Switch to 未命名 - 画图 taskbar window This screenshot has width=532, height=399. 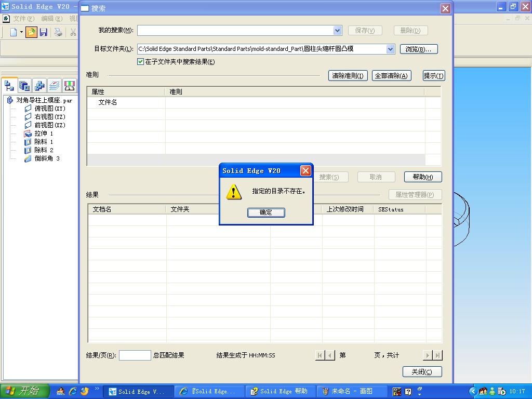point(352,392)
